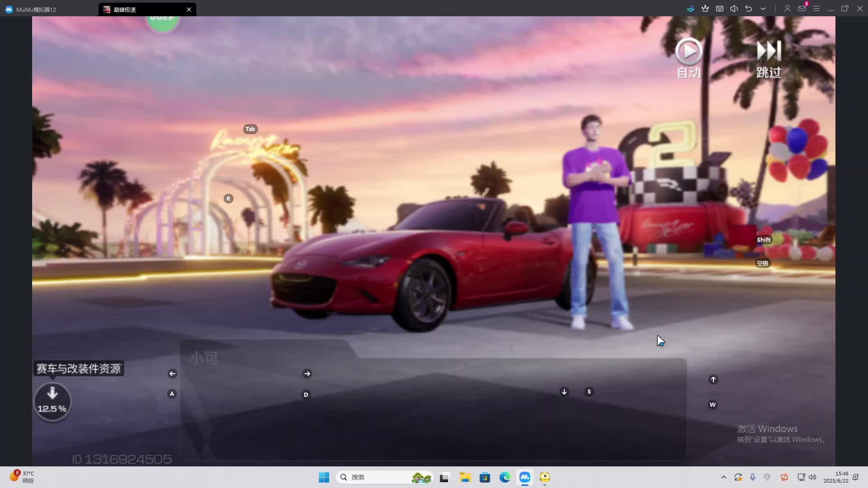868x488 pixels.
Task: Expand the more tools chevron in title bar
Action: click(763, 9)
